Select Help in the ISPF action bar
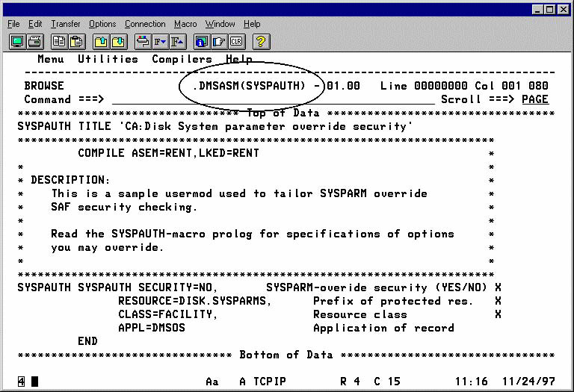The image size is (574, 392). click(238, 59)
